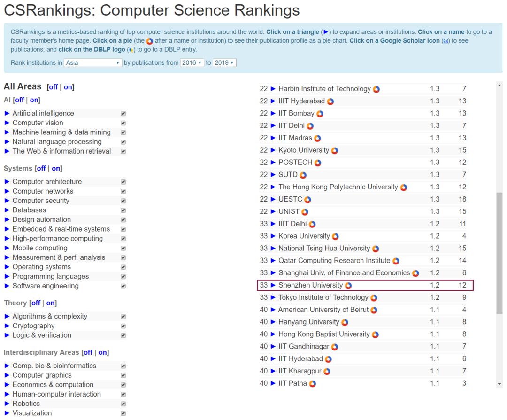Show pie chart for Kyoto University
The image size is (507, 420).
point(335,151)
